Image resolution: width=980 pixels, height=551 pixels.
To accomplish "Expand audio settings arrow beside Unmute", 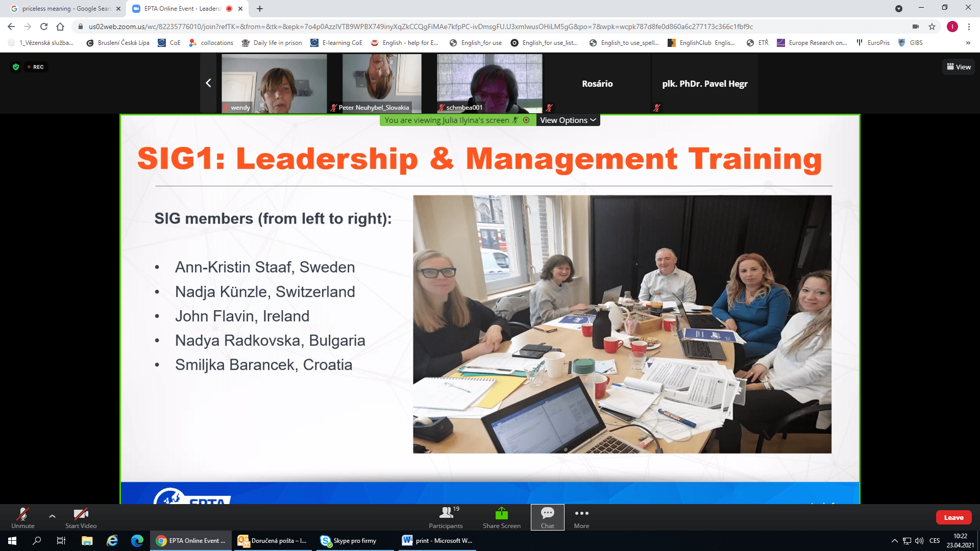I will pyautogui.click(x=52, y=516).
